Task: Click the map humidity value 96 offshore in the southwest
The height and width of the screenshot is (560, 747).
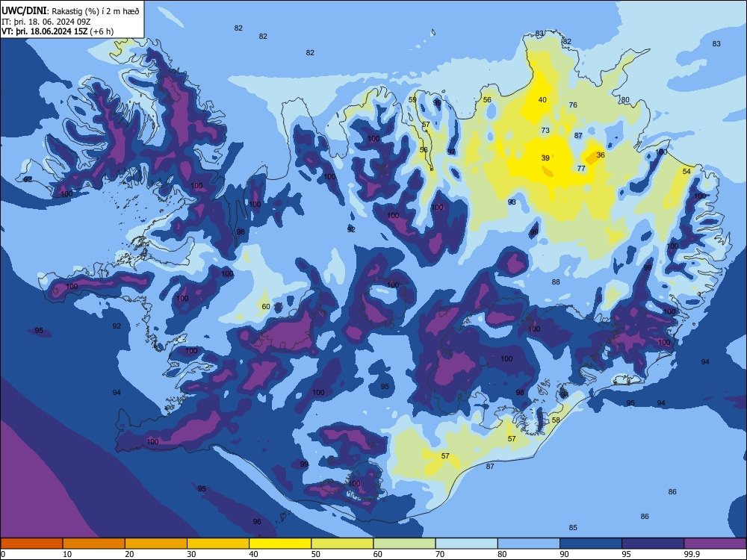Action: click(257, 521)
